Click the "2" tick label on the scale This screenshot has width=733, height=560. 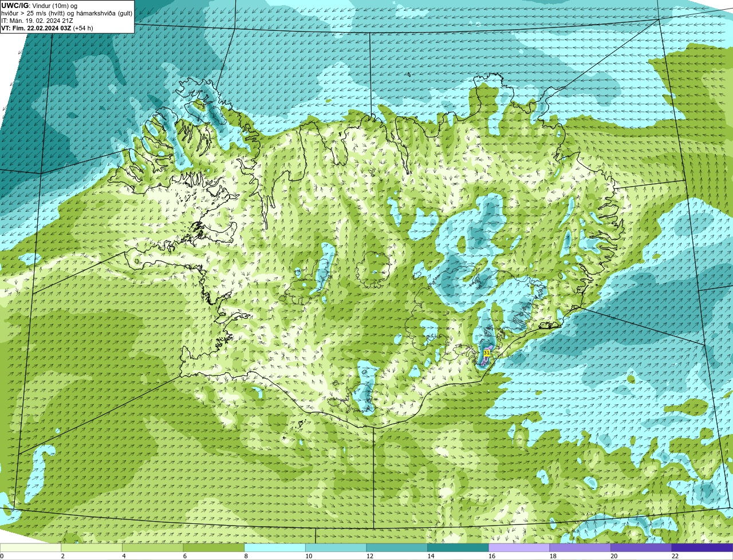click(62, 556)
